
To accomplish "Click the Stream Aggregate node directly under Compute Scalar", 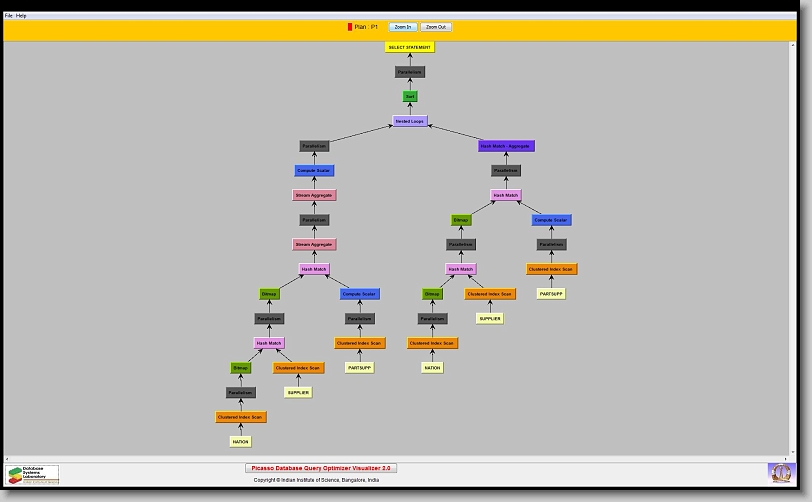I will (x=314, y=195).
